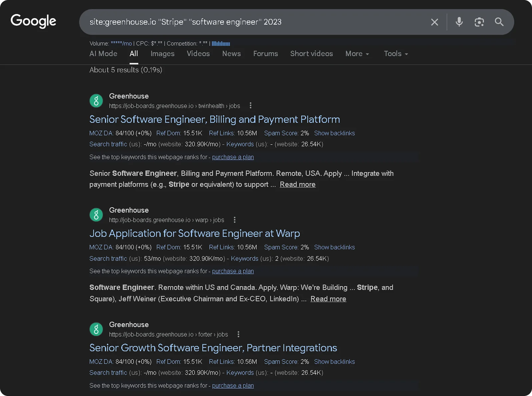
Task: Open the Senior Software Engineer Billing result
Action: pyautogui.click(x=214, y=119)
